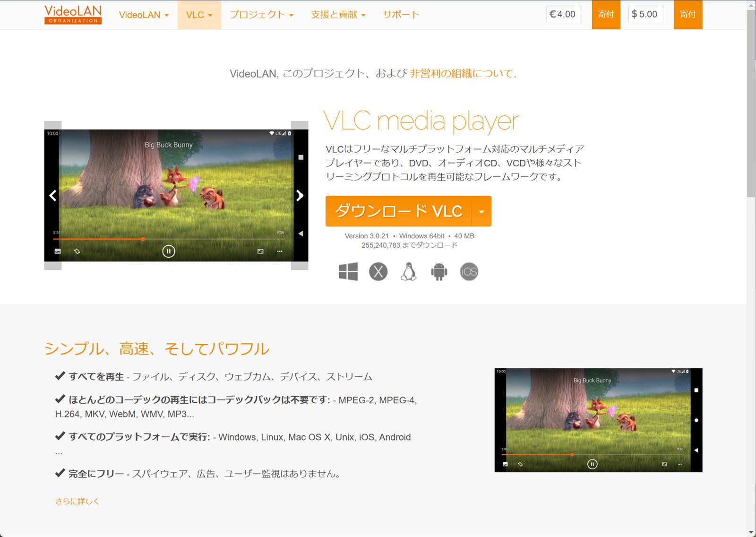Screen dimensions: 756x537
Task: Click the VideoLAN Organization logo
Action: point(73,15)
